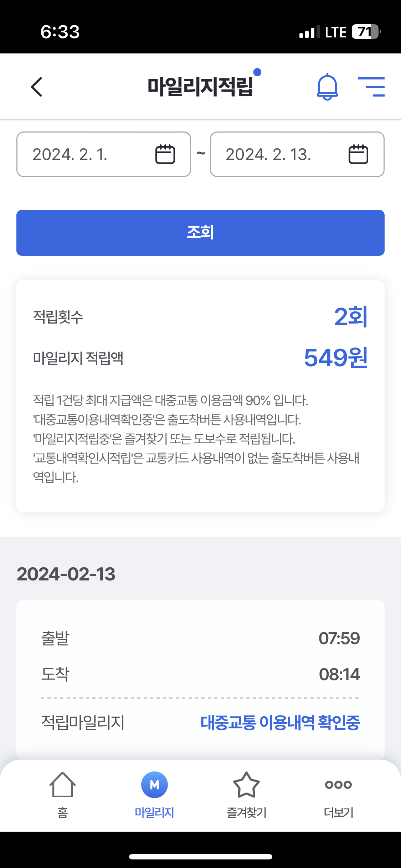Tap the Home house icon
The width and height of the screenshot is (401, 868).
(x=62, y=785)
